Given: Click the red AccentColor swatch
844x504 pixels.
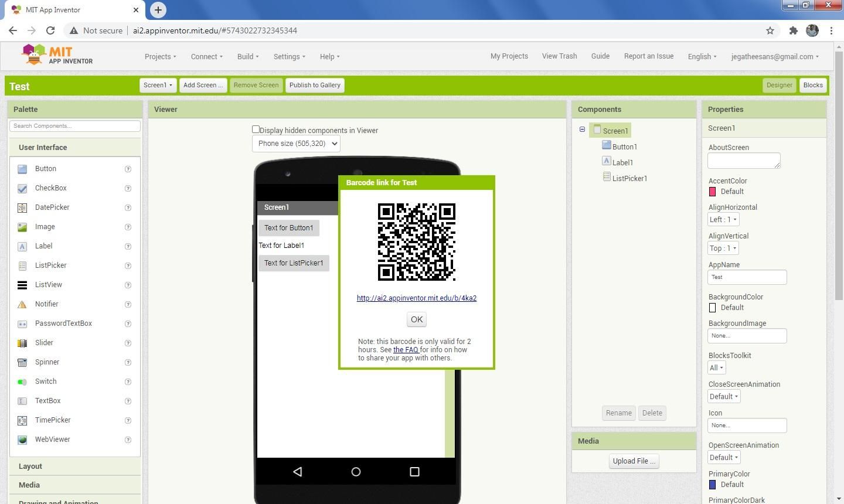Looking at the screenshot, I should pyautogui.click(x=712, y=191).
